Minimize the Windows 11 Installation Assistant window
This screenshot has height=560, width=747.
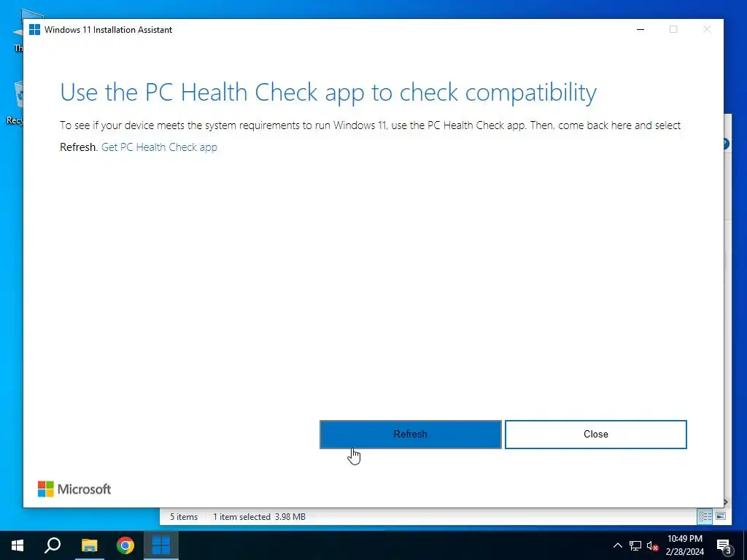[x=640, y=29]
